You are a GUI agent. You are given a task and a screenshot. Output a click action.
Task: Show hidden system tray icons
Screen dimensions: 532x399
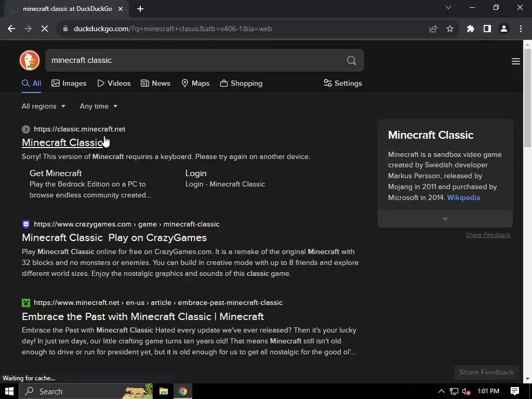click(441, 391)
